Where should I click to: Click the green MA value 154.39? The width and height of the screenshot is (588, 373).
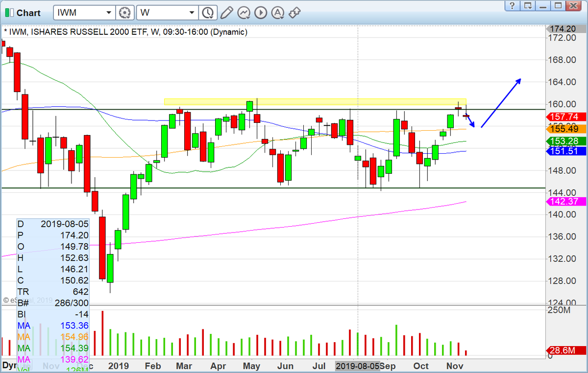coord(73,348)
